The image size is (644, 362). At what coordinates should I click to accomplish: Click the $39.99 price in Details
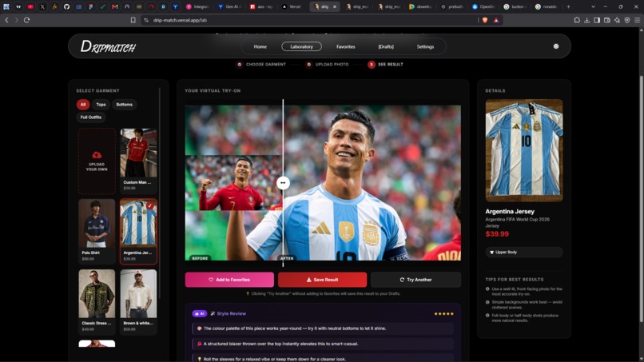click(497, 234)
